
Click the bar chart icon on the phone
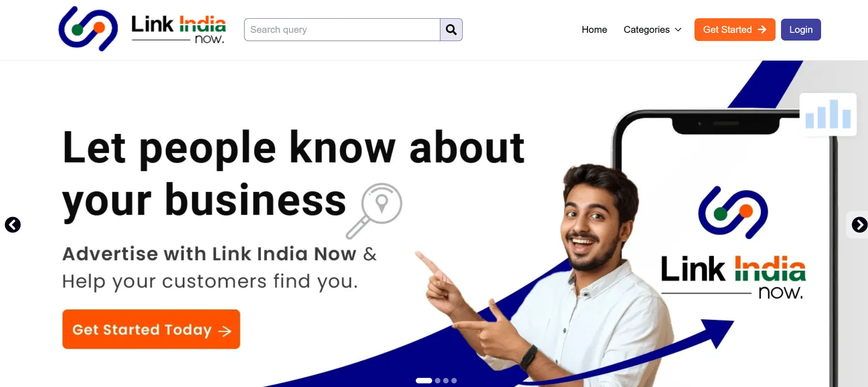[828, 114]
